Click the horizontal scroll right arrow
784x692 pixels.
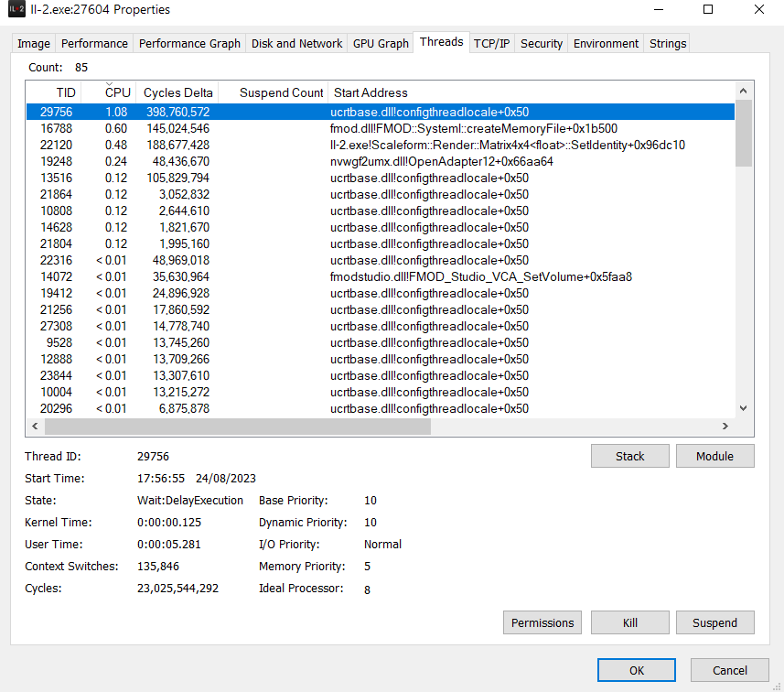(x=725, y=427)
